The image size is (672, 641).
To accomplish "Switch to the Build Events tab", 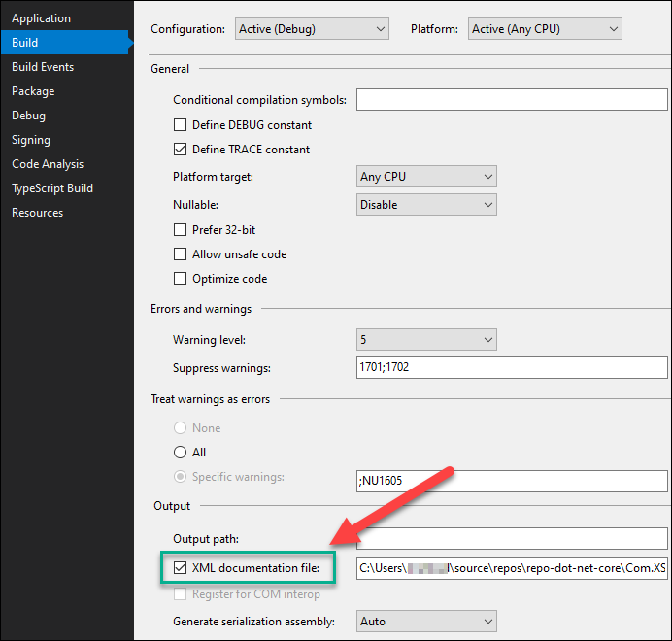I will pyautogui.click(x=43, y=67).
